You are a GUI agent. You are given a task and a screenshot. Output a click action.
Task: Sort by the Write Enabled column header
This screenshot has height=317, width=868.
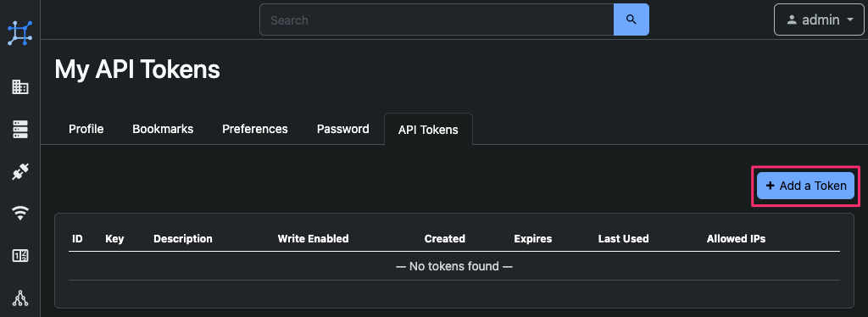313,239
